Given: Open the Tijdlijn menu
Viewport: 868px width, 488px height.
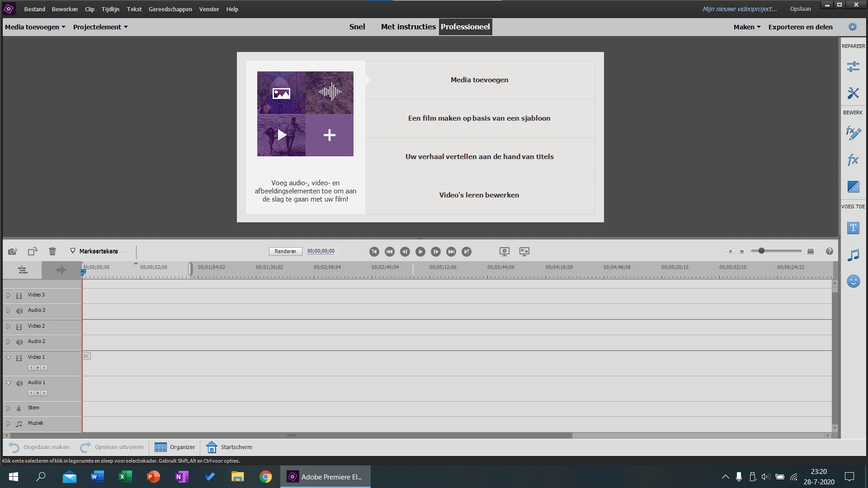Looking at the screenshot, I should pyautogui.click(x=110, y=9).
